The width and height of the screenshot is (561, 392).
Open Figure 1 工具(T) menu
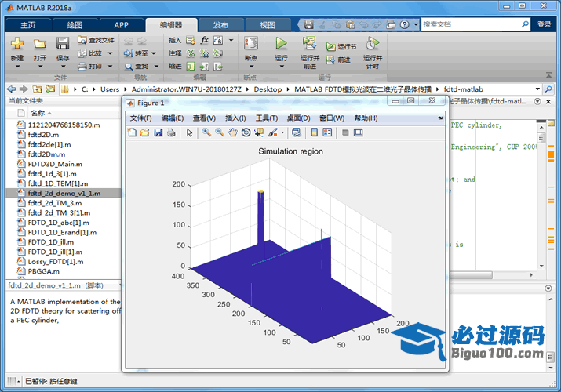tap(267, 118)
